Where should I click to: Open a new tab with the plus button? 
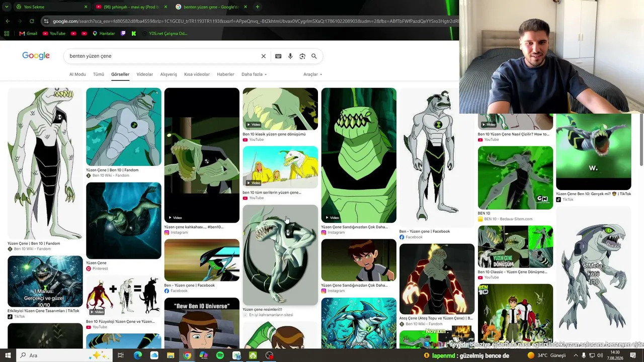[258, 7]
